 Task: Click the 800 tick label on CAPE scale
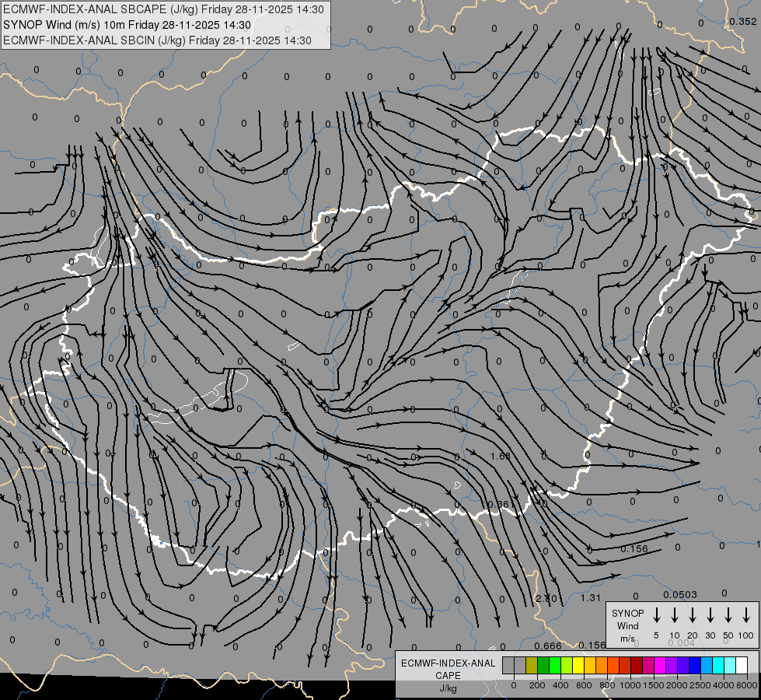coord(607,685)
